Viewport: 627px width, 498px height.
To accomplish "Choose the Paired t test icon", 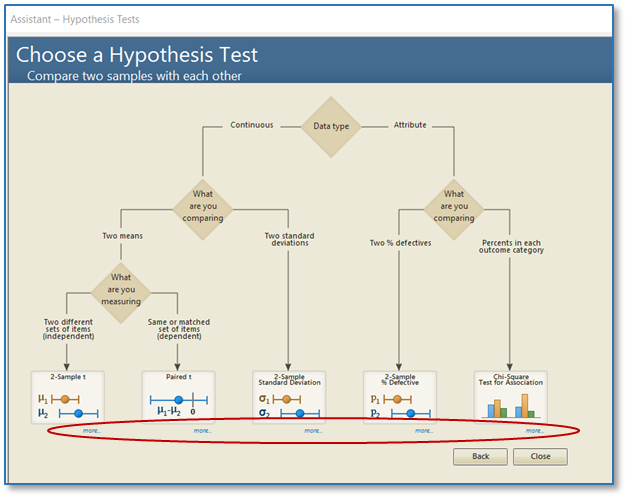I will [x=177, y=397].
